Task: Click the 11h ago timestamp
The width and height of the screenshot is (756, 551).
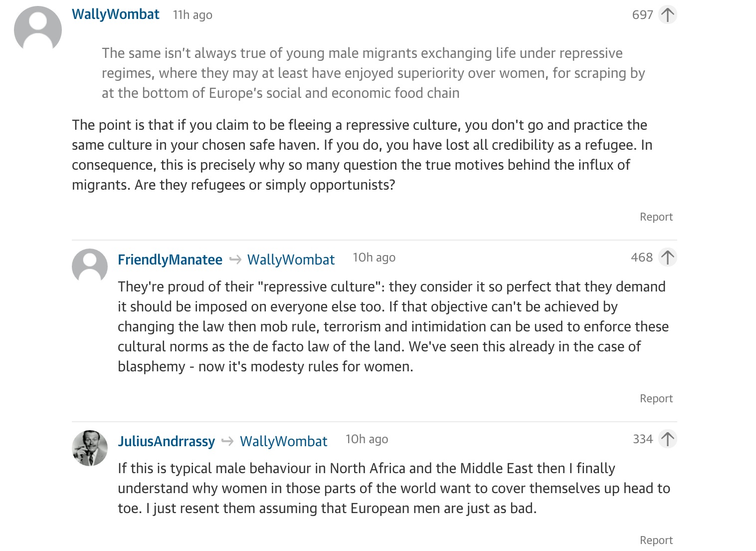Action: coord(192,15)
